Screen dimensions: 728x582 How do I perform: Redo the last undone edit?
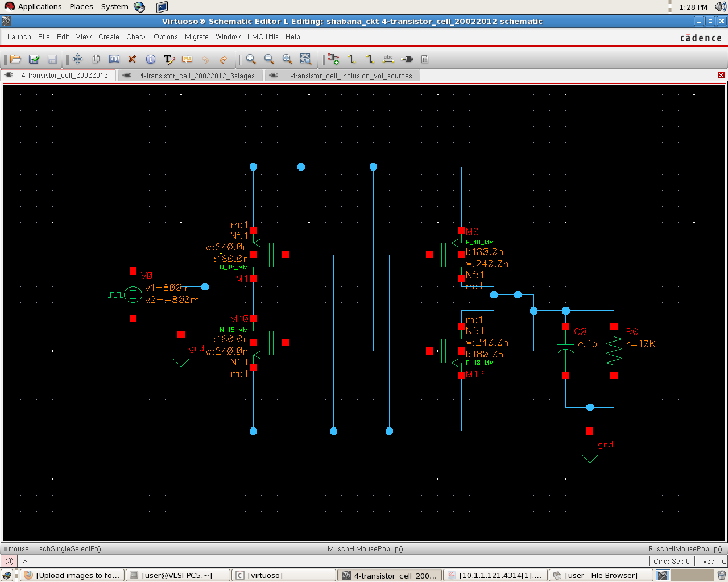point(223,59)
